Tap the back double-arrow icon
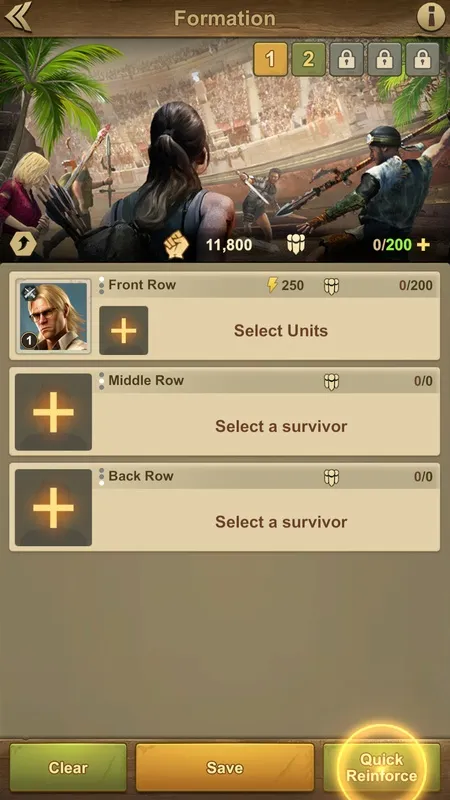The image size is (450, 800). [18, 16]
